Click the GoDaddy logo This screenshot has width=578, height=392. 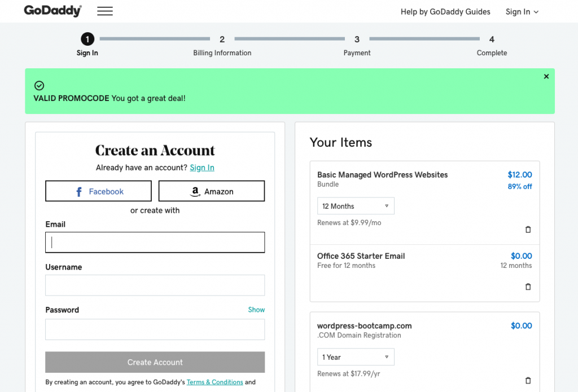pyautogui.click(x=52, y=11)
